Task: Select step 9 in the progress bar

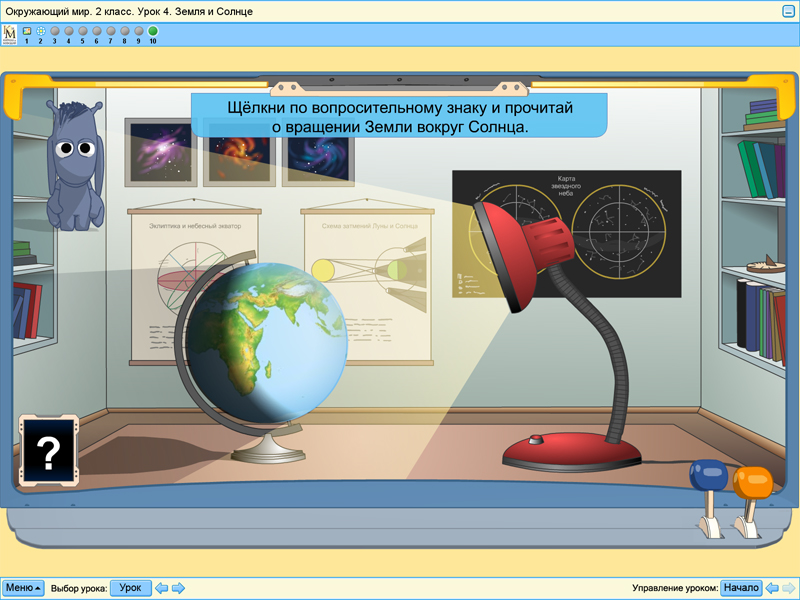Action: coord(138,31)
